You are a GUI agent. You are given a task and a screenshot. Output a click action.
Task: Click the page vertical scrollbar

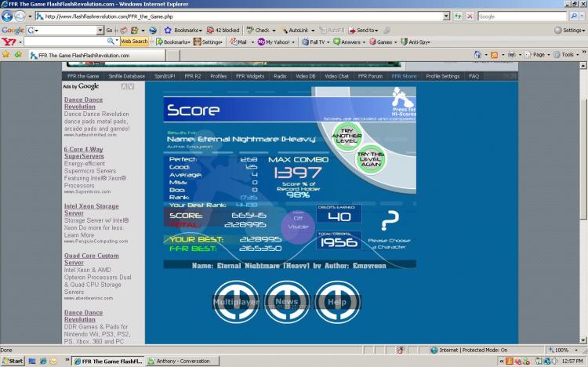(x=583, y=202)
